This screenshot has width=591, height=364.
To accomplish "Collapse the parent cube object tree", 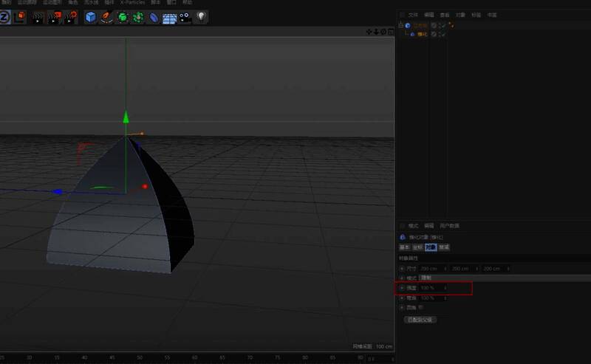I will (x=400, y=25).
